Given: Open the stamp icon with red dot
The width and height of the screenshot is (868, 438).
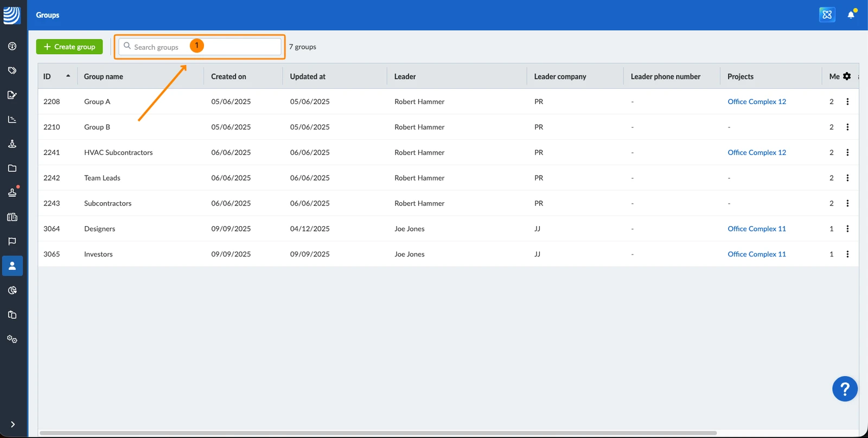Looking at the screenshot, I should point(12,192).
